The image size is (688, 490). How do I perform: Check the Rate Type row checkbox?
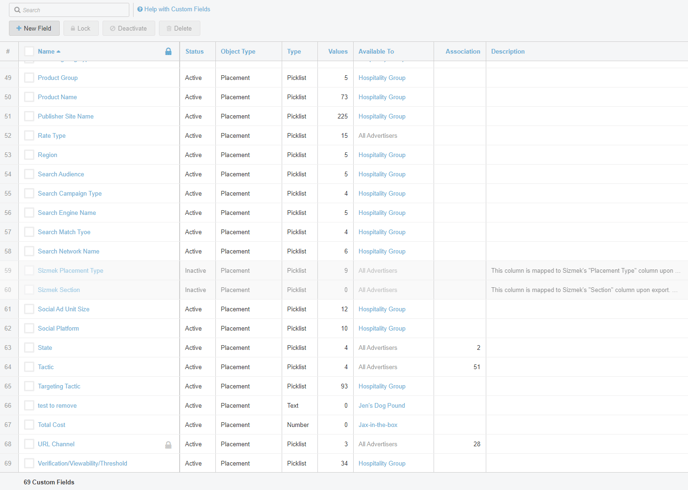[x=29, y=136]
